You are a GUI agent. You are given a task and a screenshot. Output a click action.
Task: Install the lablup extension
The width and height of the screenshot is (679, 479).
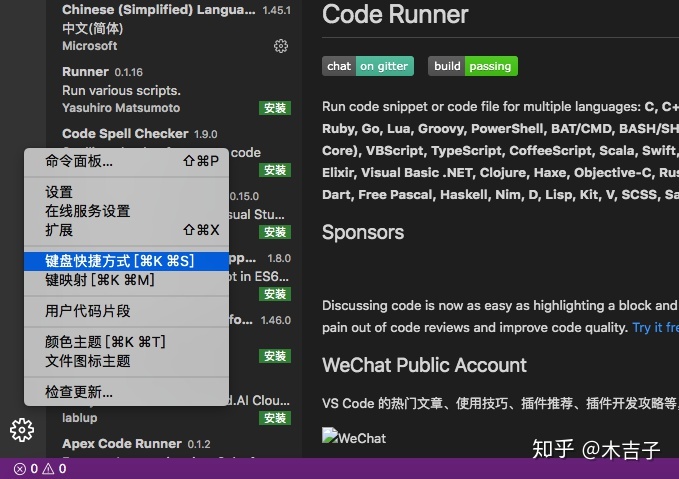pyautogui.click(x=275, y=418)
